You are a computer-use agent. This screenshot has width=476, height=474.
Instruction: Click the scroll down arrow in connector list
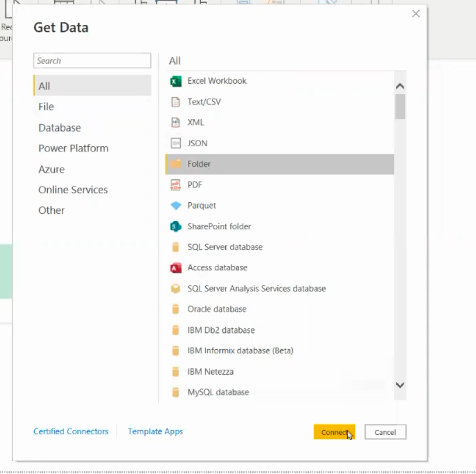(x=400, y=386)
